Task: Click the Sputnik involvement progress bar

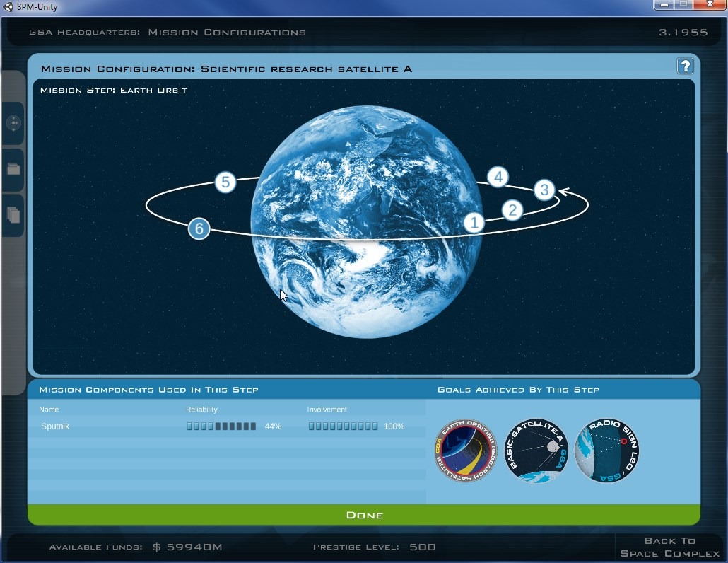Action: (343, 426)
